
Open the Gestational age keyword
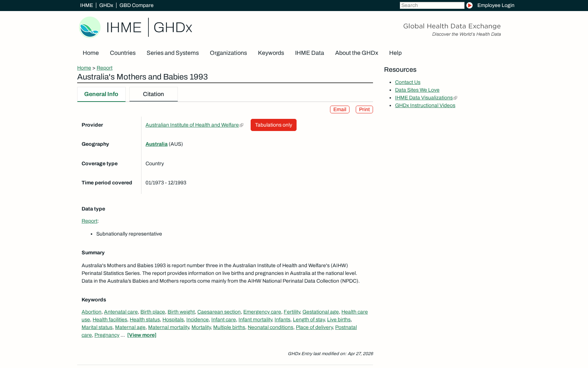(x=320, y=312)
